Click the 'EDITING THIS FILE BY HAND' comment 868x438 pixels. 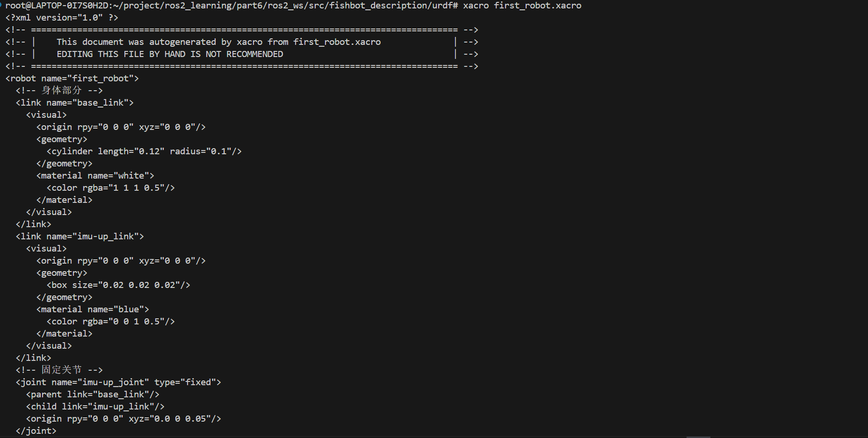170,54
